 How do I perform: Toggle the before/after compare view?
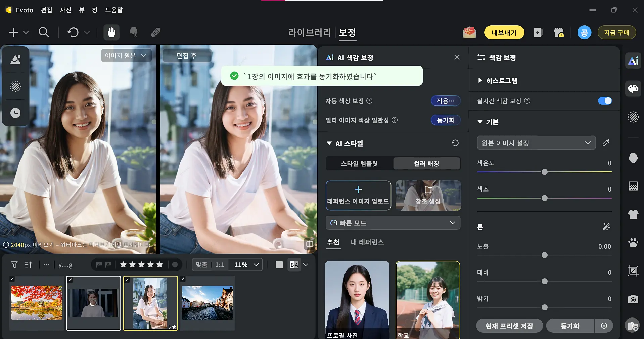click(x=294, y=265)
